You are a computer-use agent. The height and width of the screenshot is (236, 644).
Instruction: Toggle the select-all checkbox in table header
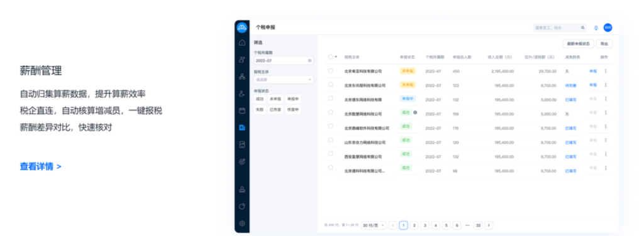pyautogui.click(x=330, y=57)
